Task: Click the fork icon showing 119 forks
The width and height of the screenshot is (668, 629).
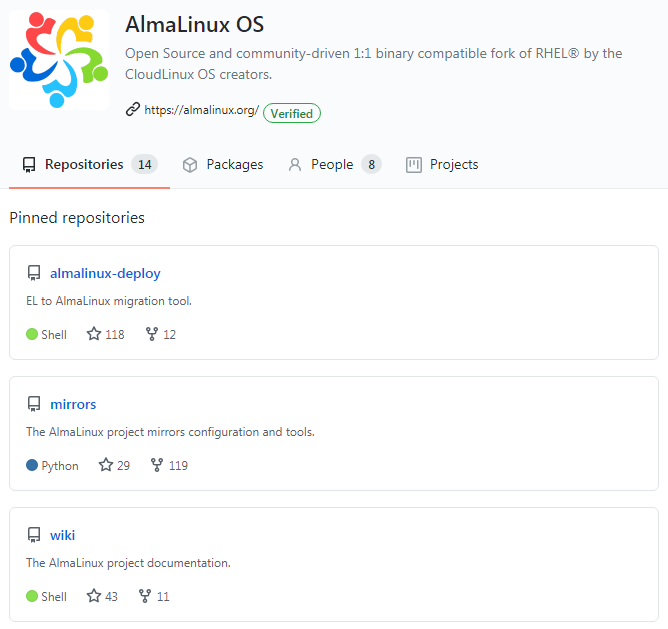Action: pos(157,465)
